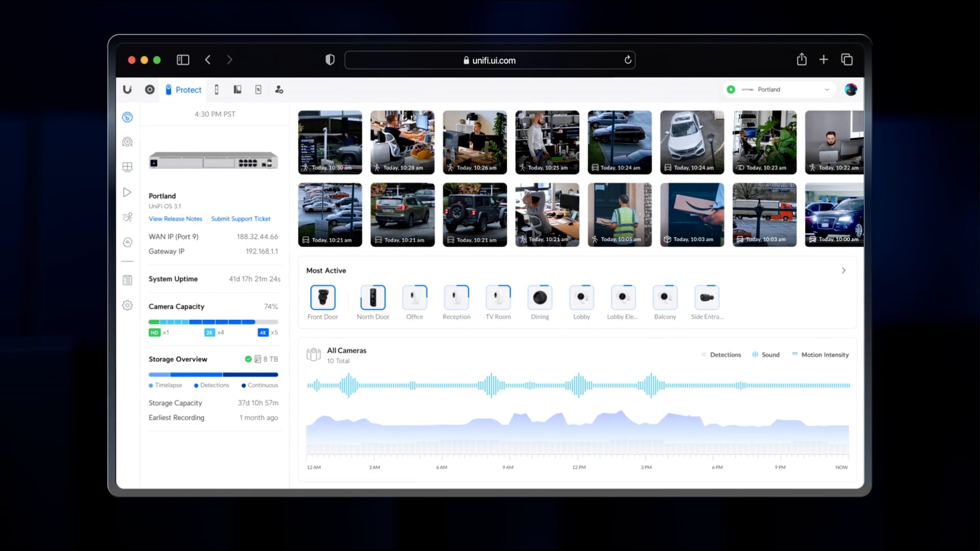Open the Today 10:00 am detection thumbnail

(x=835, y=215)
